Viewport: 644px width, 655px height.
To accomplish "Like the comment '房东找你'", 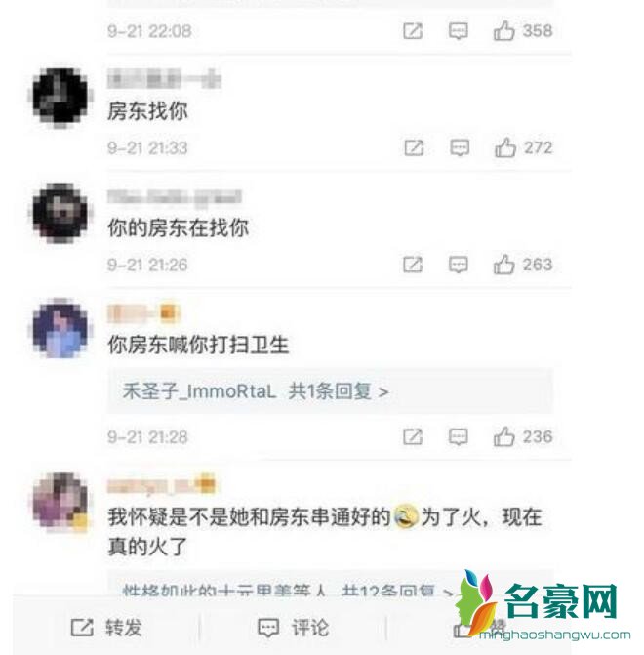I will tap(504, 147).
